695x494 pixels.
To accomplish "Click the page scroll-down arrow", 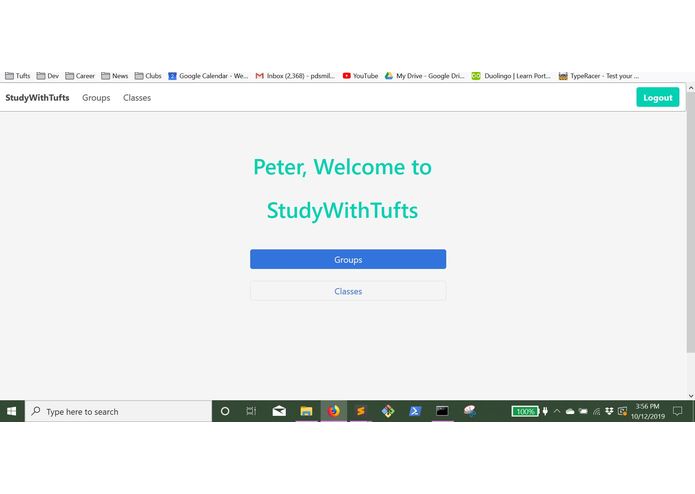I will tap(691, 396).
